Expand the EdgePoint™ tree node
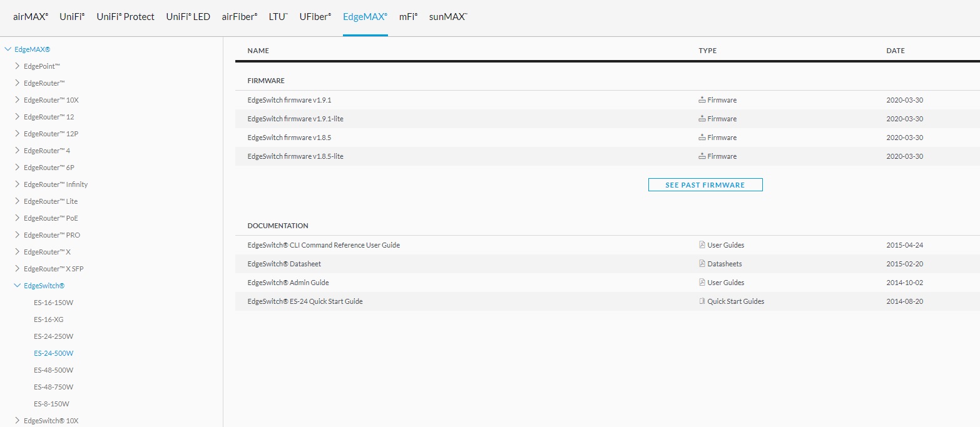 (x=18, y=66)
